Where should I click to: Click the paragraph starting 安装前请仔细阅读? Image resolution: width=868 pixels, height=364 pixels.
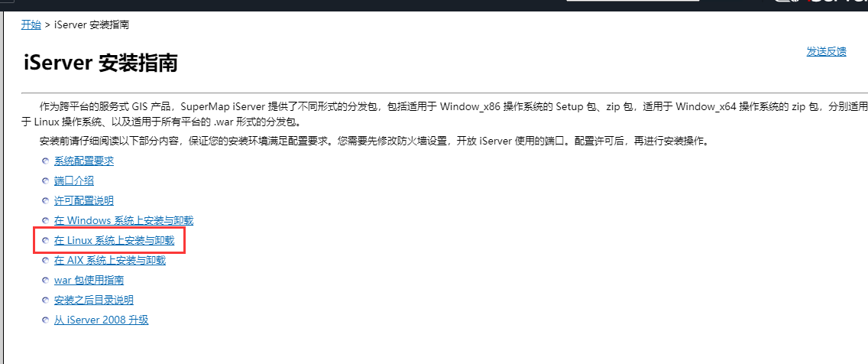(374, 141)
